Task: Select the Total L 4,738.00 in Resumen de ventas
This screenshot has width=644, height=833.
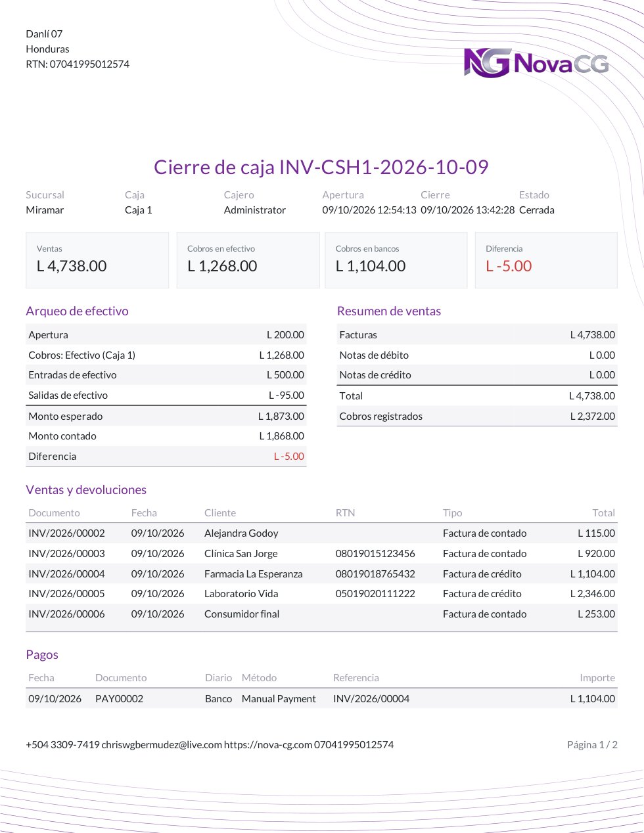Action: [x=592, y=396]
